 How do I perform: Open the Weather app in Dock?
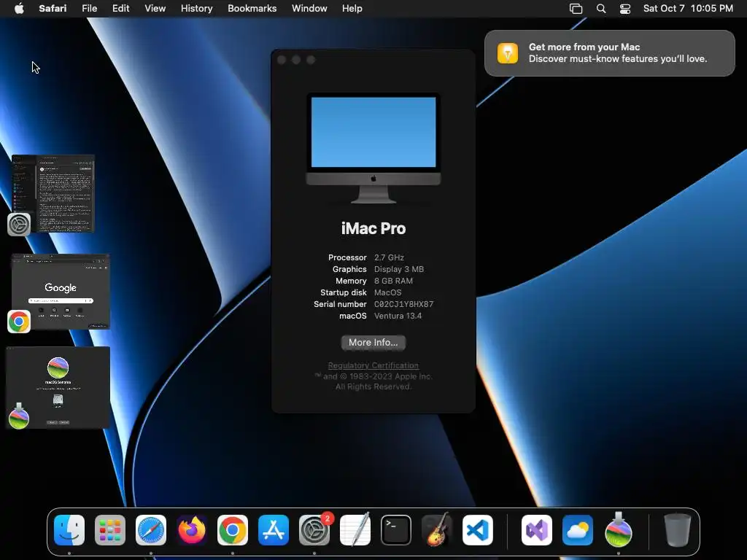click(x=578, y=530)
